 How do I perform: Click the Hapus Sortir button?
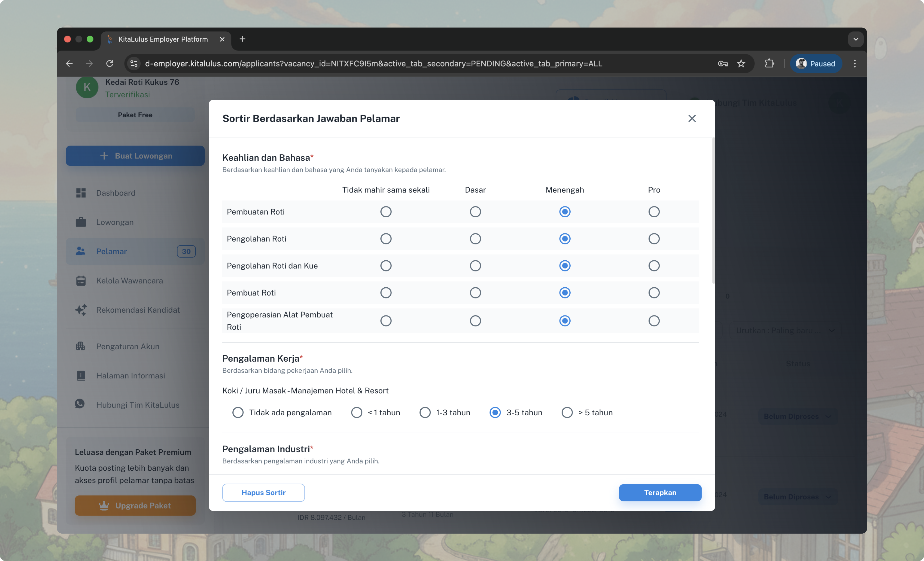click(263, 492)
